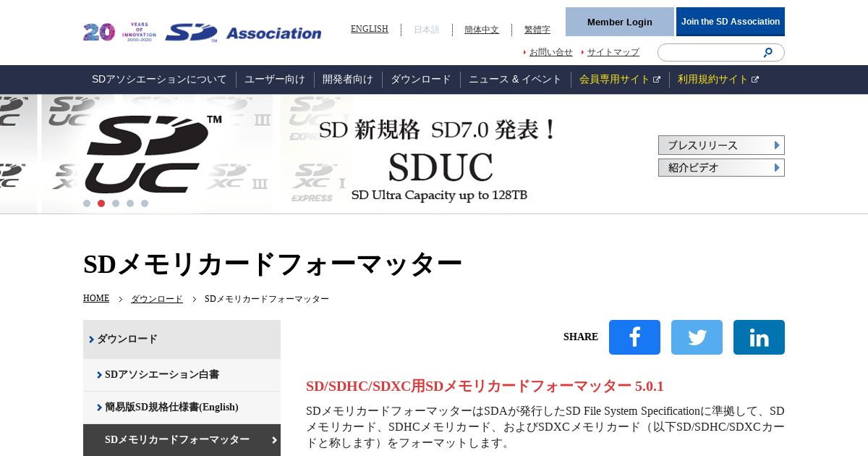Switch language to 简体中文
The width and height of the screenshot is (868, 456).
482,30
